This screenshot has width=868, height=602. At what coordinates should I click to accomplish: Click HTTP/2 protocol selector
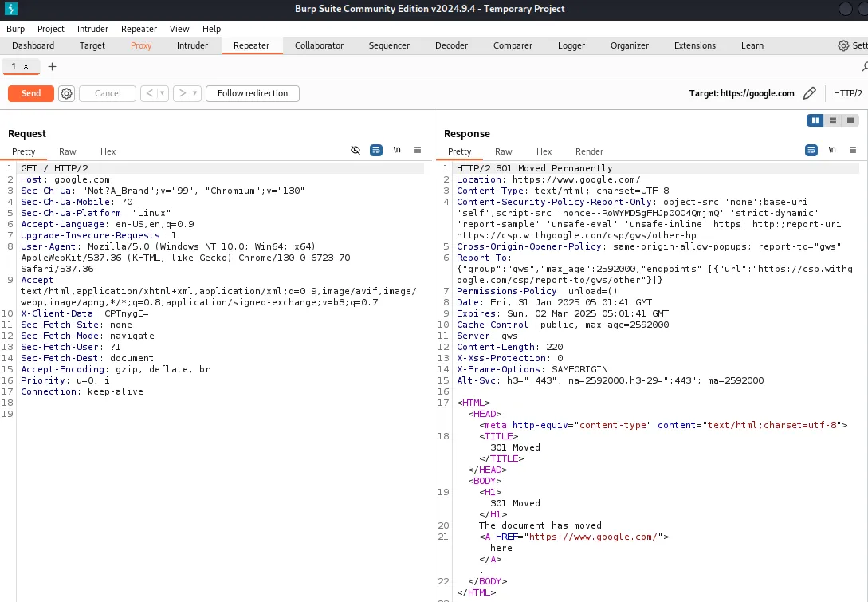click(x=847, y=93)
